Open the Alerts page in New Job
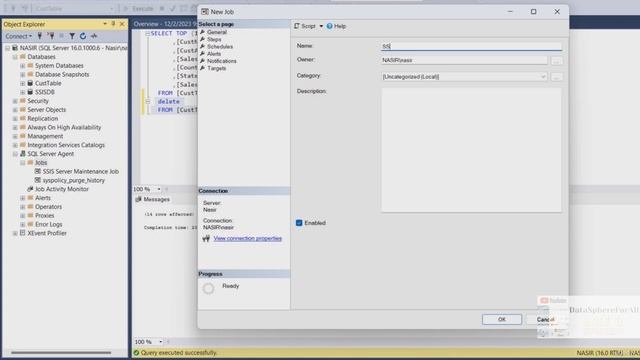The image size is (640, 360). coord(213,54)
